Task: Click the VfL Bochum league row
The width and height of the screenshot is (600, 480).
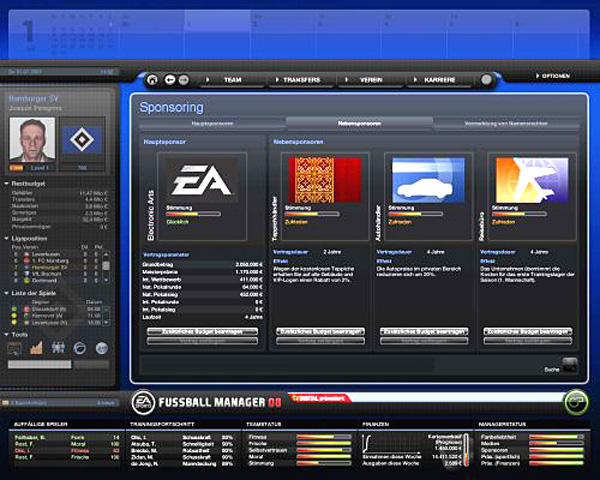Action: coord(57,274)
